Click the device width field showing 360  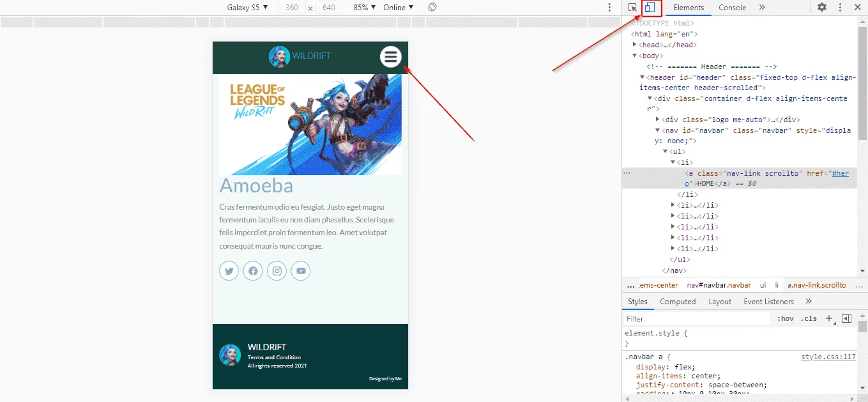click(x=292, y=8)
